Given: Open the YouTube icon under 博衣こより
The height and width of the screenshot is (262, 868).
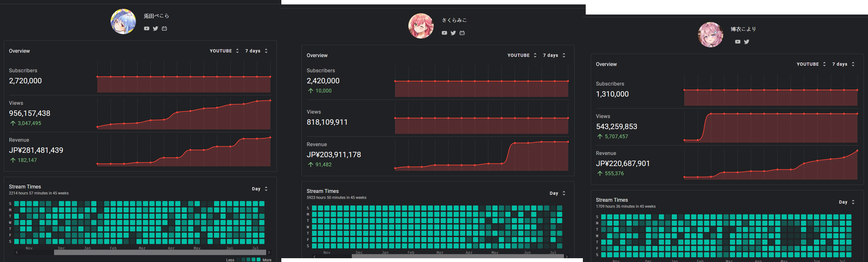Looking at the screenshot, I should [x=737, y=42].
